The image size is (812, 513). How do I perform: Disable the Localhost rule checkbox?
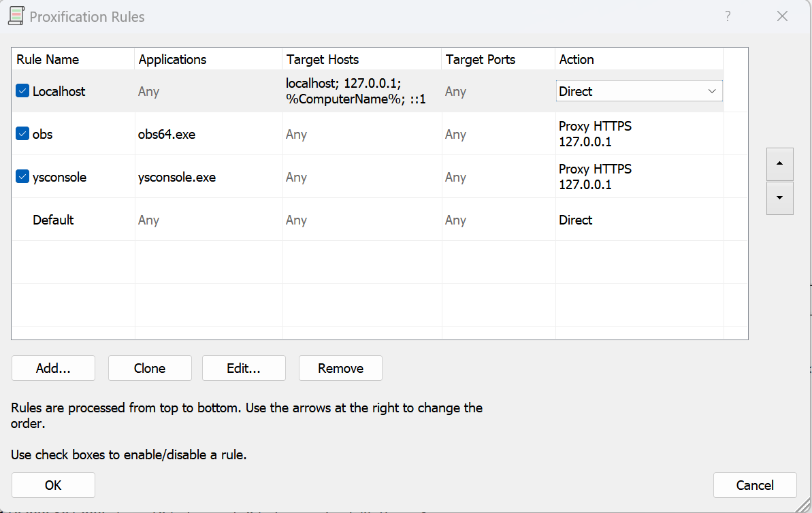pos(22,91)
